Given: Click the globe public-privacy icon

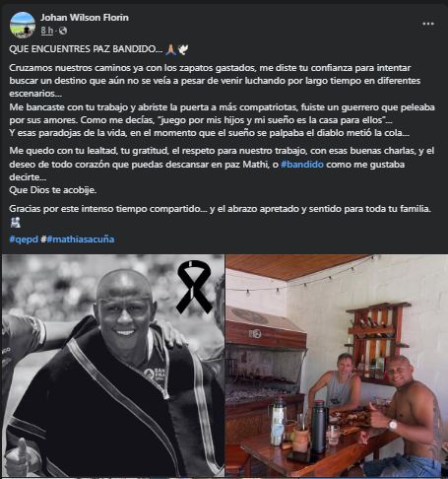Looking at the screenshot, I should tap(63, 31).
